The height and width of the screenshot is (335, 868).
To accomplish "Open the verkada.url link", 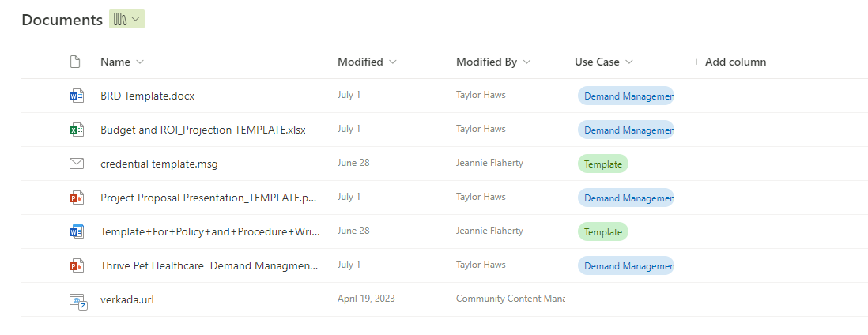I will 126,299.
